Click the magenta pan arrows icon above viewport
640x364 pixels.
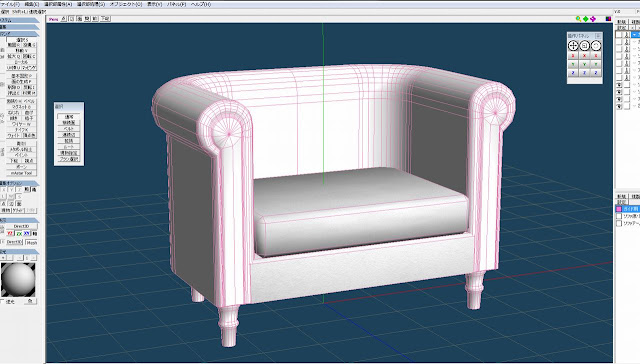tap(593, 19)
